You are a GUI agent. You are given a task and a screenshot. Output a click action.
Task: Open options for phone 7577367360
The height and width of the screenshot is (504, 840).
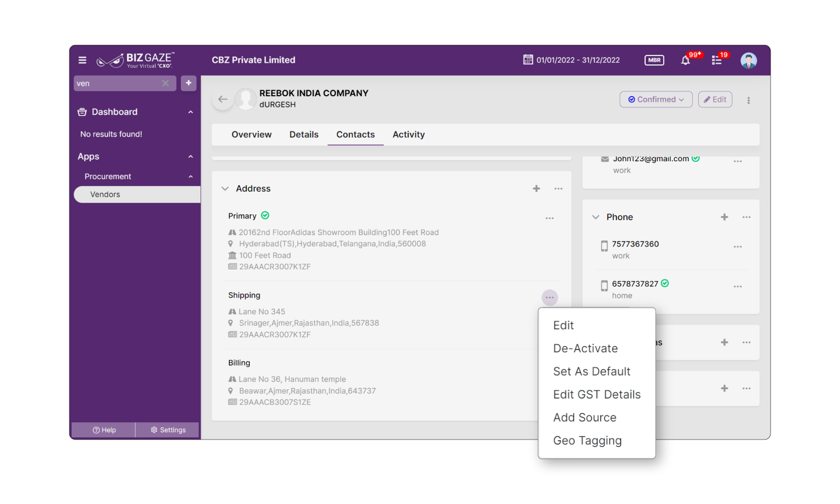738,246
